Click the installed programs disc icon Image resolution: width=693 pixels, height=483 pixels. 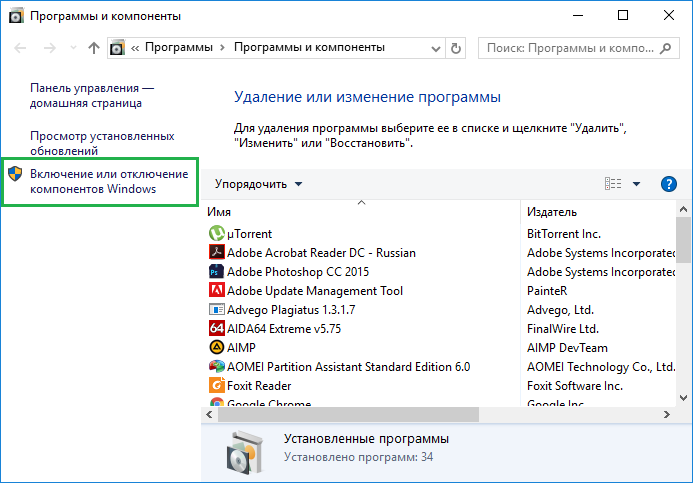[x=244, y=453]
